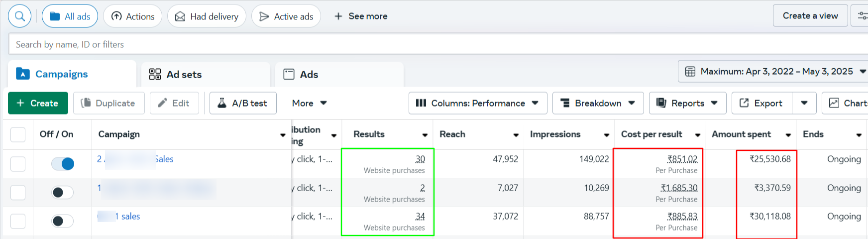
Task: Click the Create a view button
Action: coord(810,16)
